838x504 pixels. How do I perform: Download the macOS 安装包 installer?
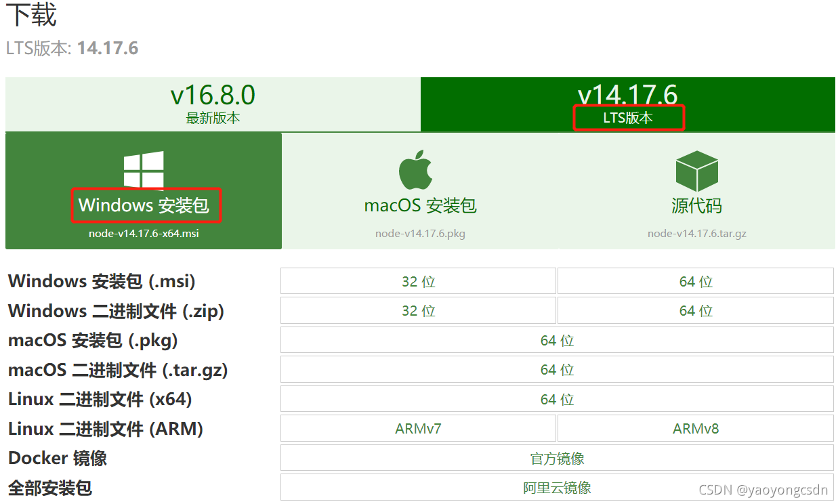pos(420,191)
